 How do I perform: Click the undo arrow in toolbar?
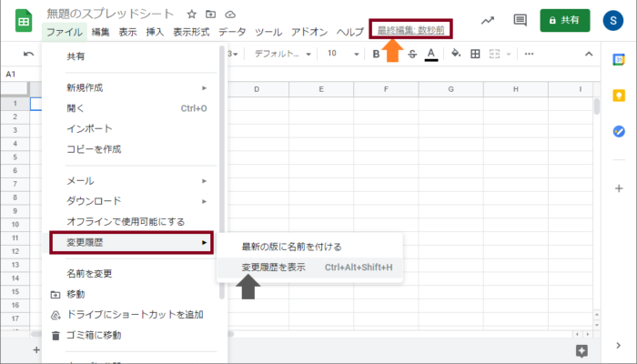click(x=28, y=55)
